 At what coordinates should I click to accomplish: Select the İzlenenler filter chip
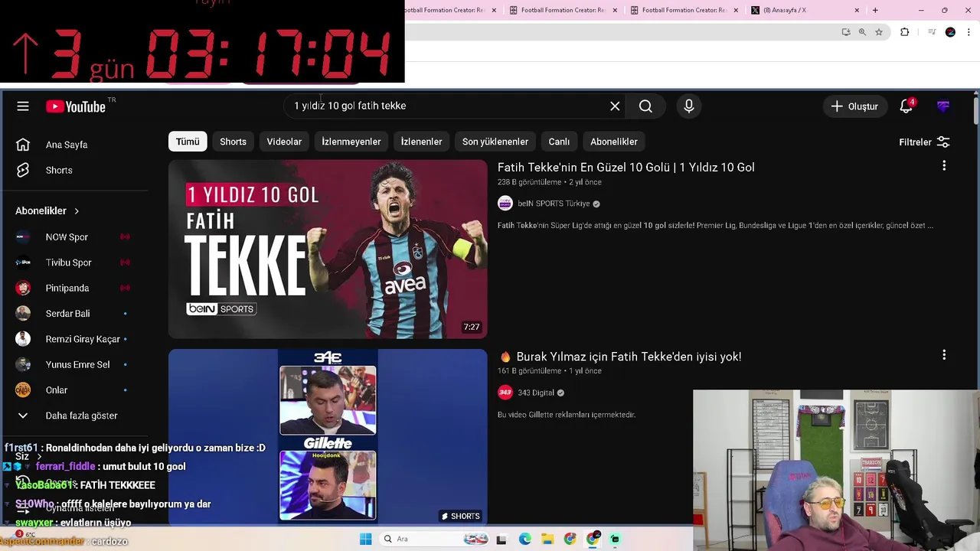pyautogui.click(x=422, y=142)
